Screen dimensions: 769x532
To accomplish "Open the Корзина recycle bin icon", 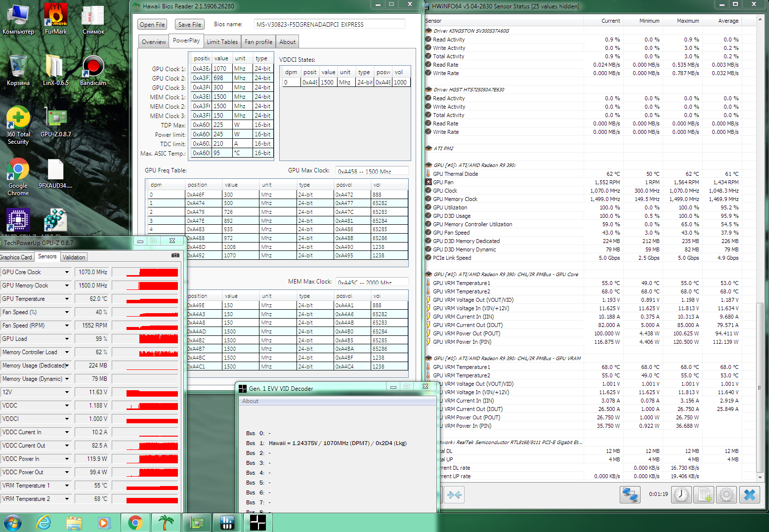I will click(x=18, y=70).
